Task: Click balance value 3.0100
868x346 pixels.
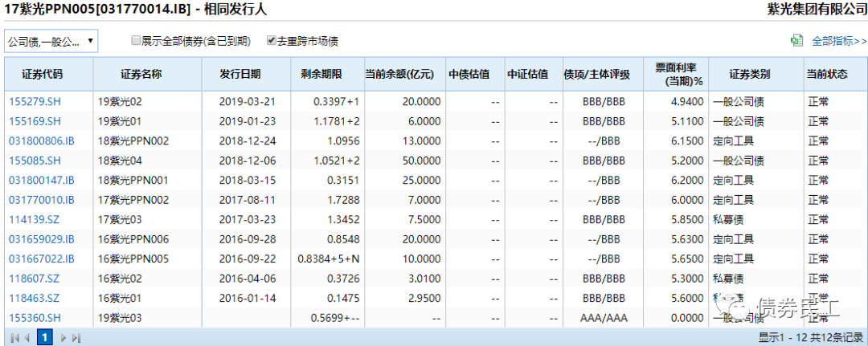Action: [423, 278]
